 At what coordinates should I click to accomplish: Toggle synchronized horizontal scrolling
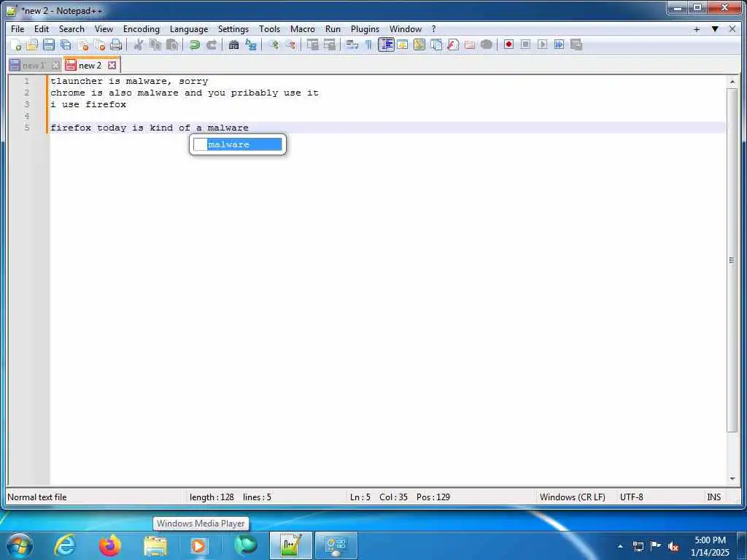pos(329,44)
